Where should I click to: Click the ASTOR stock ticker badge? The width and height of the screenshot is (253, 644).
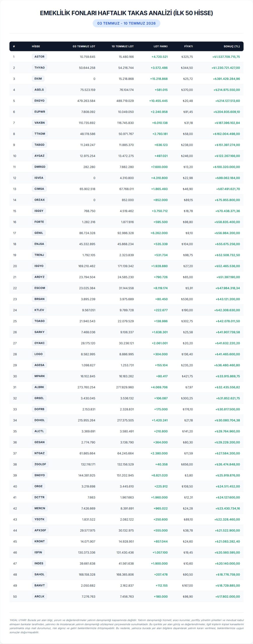pos(39,57)
